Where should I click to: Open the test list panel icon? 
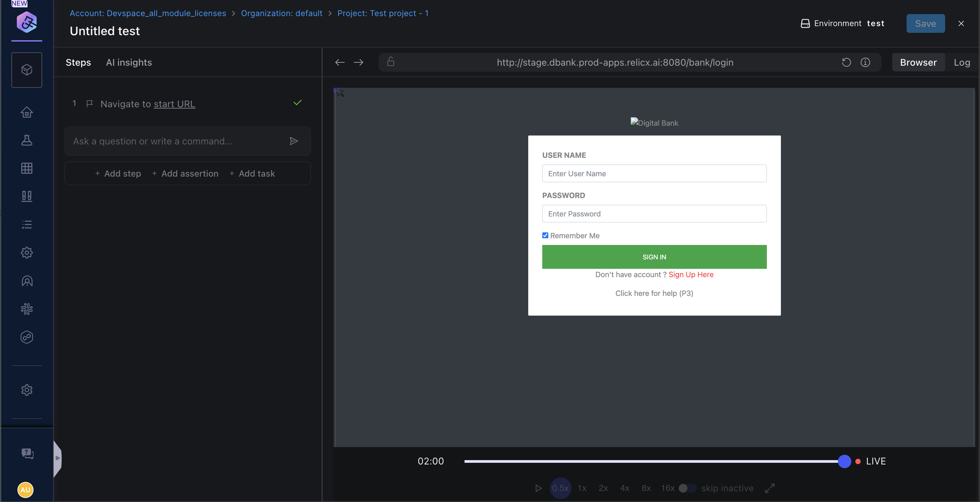coord(26,225)
